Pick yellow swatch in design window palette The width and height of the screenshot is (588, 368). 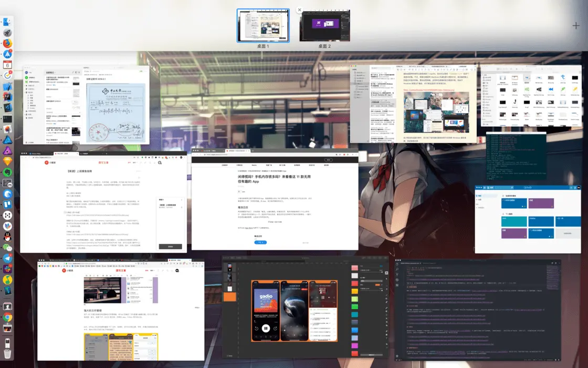coord(354,291)
